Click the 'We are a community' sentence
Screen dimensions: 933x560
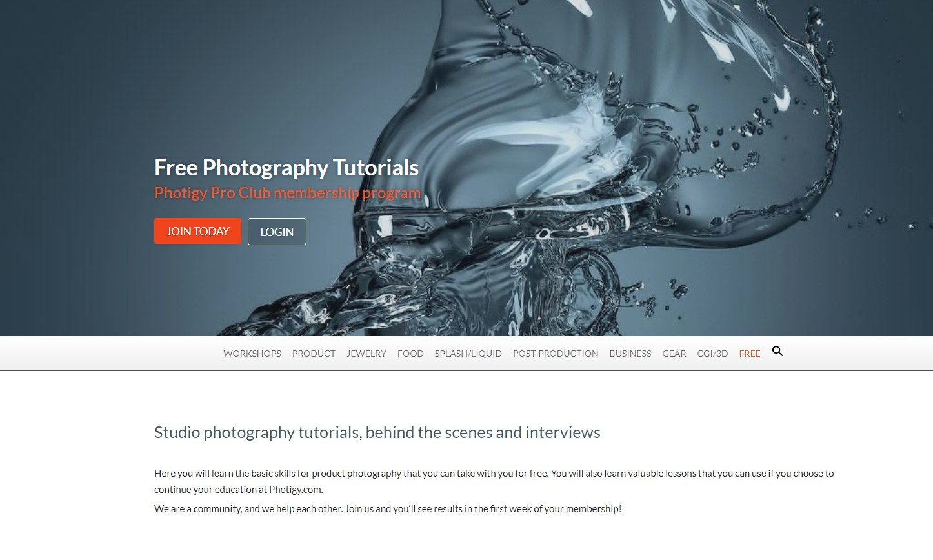(x=388, y=509)
